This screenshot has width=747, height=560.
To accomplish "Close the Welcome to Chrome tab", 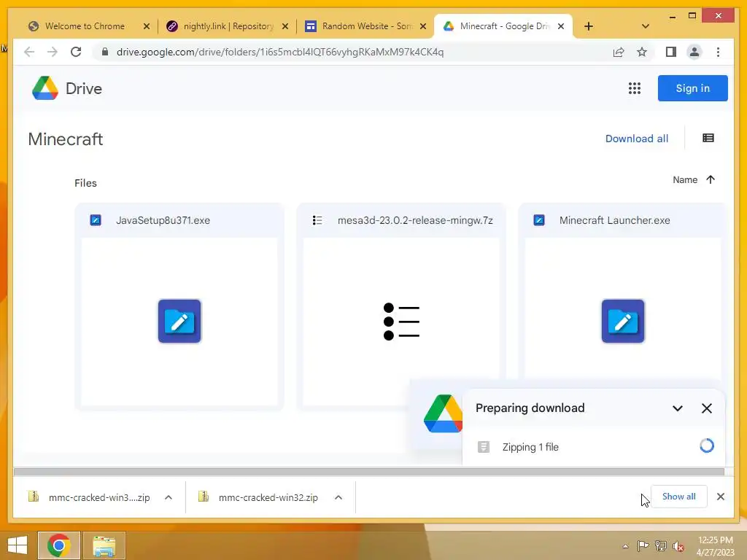I will tap(147, 26).
